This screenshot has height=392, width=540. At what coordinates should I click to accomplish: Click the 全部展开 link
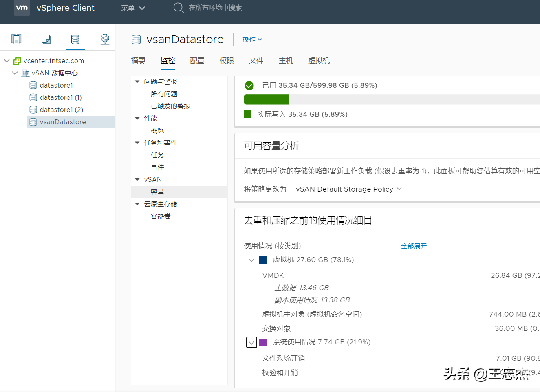tap(414, 246)
